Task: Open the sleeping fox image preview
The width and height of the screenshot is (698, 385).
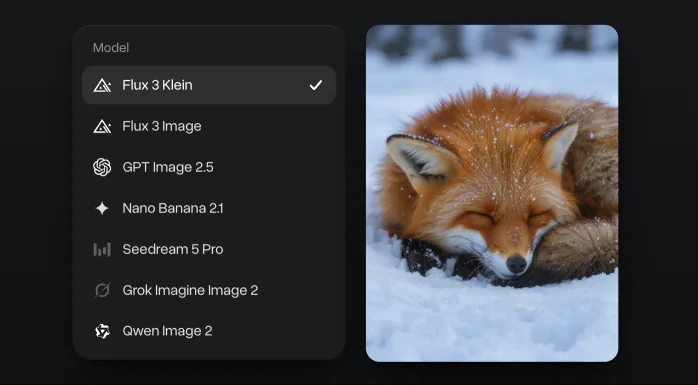Action: click(492, 193)
